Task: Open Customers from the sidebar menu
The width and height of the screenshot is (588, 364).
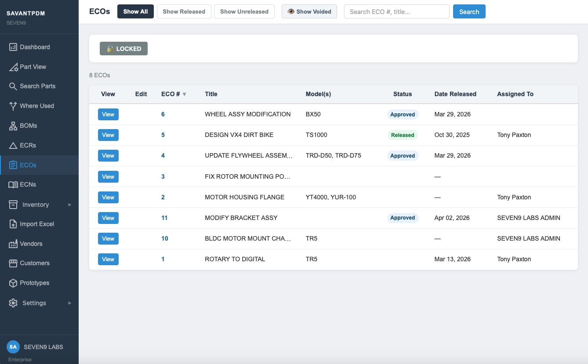Action: point(34,263)
